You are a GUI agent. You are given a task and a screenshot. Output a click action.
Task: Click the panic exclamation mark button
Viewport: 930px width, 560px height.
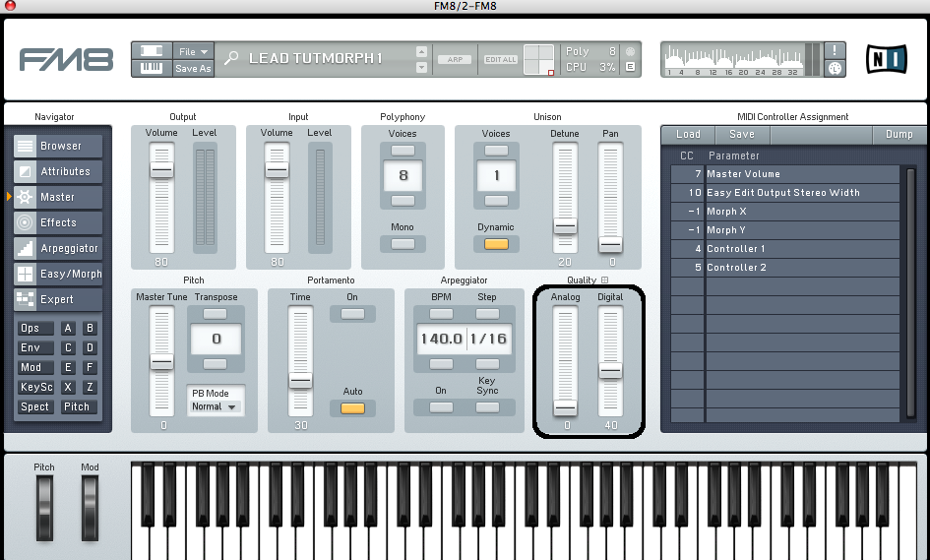click(x=835, y=50)
